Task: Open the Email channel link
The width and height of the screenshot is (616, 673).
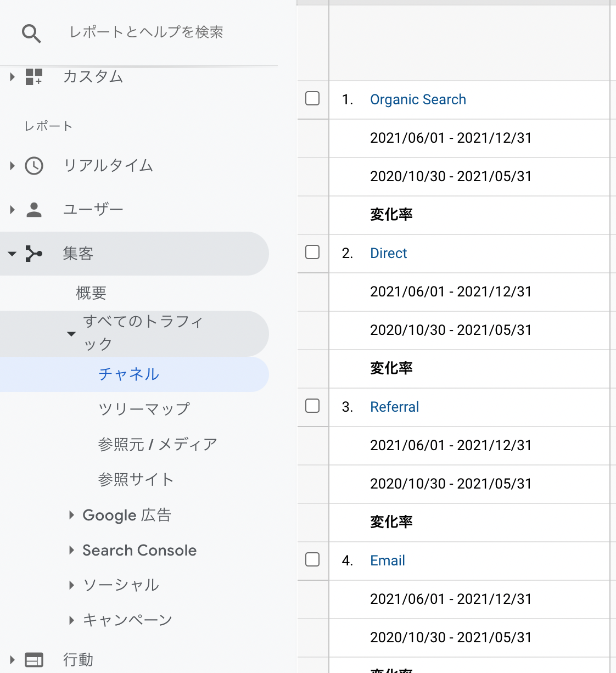Action: (x=388, y=560)
